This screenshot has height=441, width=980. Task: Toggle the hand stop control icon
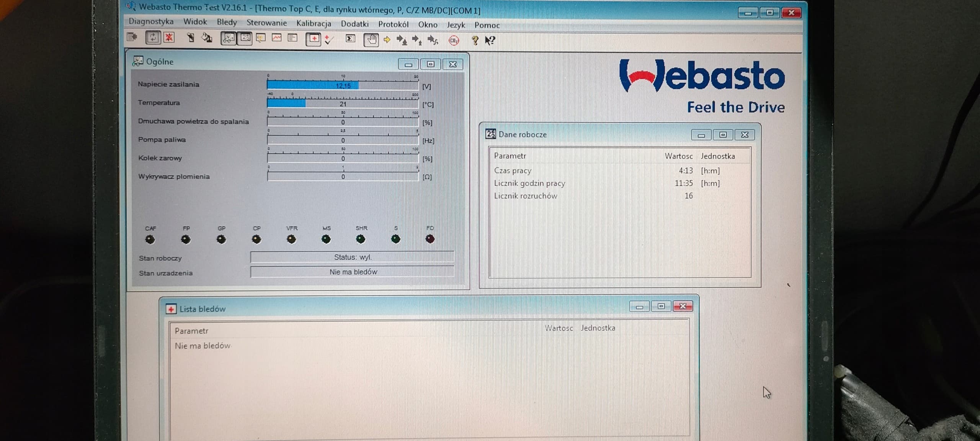coord(371,39)
